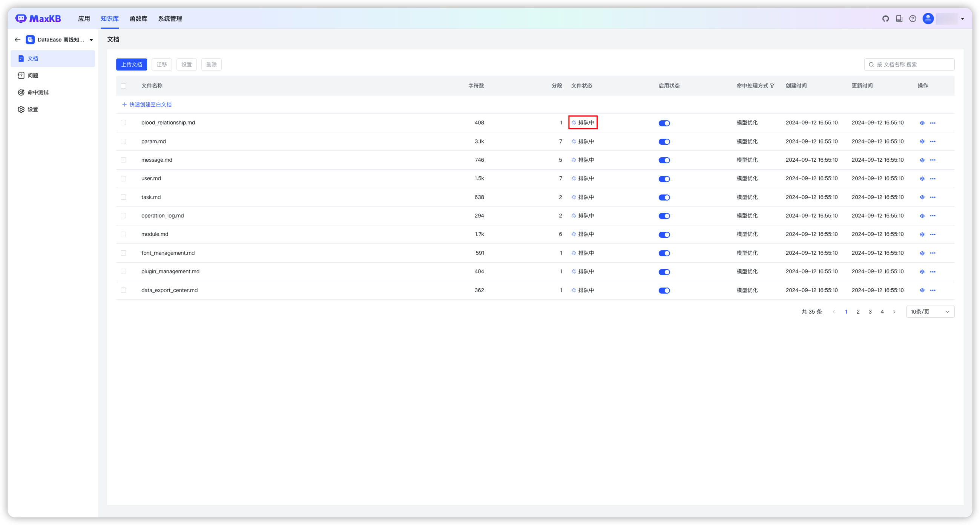Viewport: 980px width, 525px height.
Task: Tick the checkbox for user.md
Action: (123, 179)
